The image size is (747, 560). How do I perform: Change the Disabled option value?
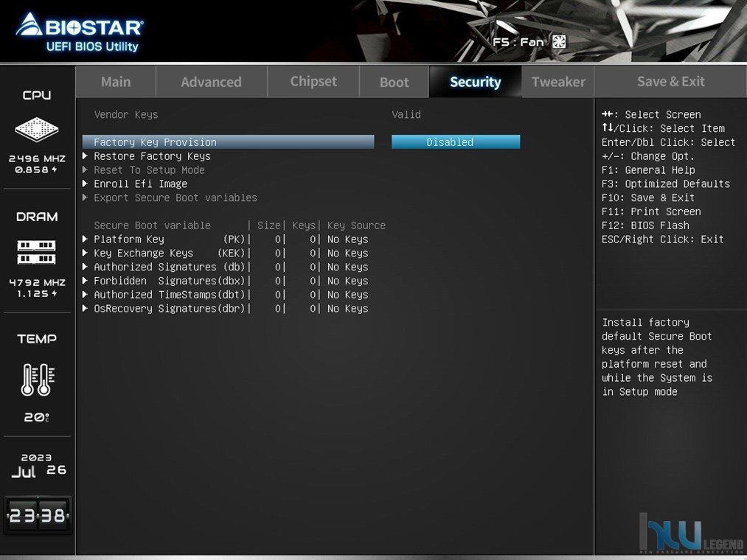click(456, 142)
